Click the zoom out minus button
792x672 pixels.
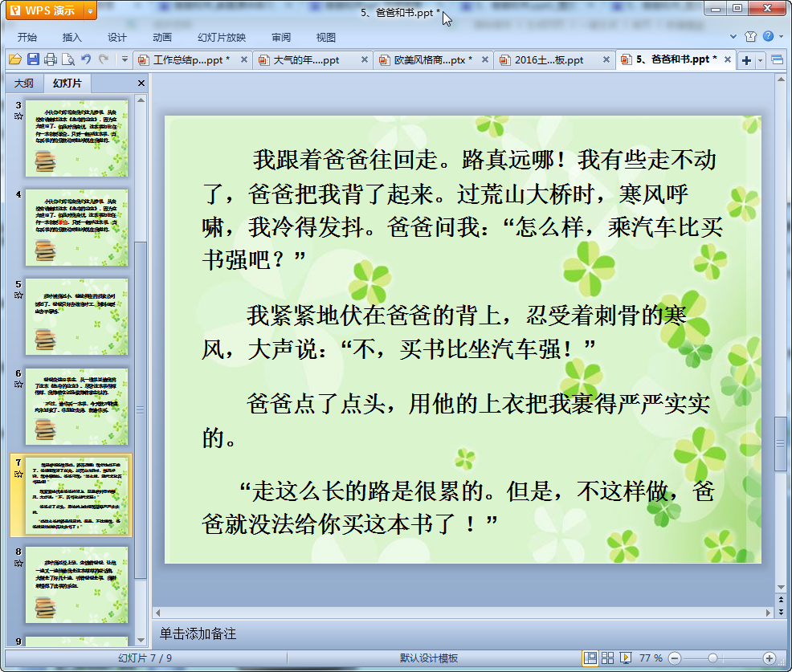click(675, 658)
